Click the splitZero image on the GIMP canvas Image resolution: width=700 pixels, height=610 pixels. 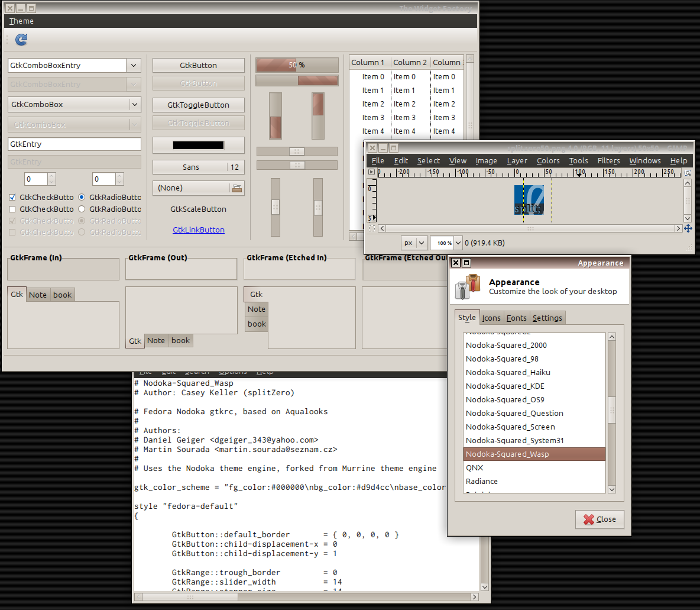click(x=529, y=200)
